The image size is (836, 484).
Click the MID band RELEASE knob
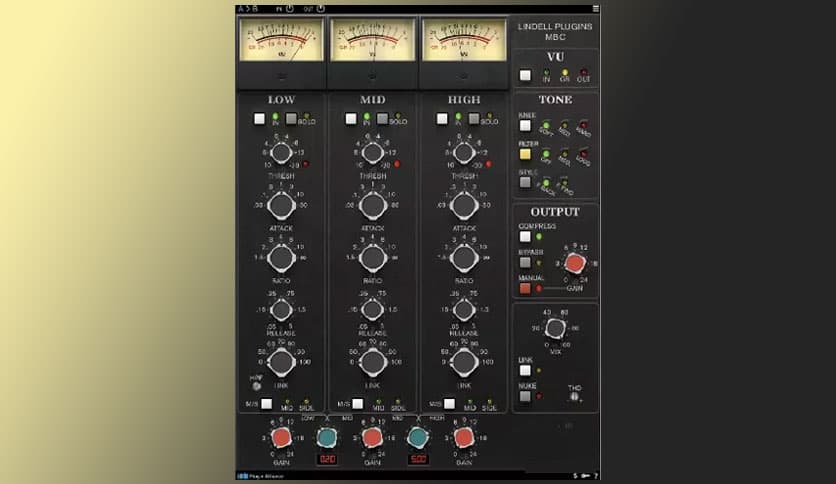(373, 310)
